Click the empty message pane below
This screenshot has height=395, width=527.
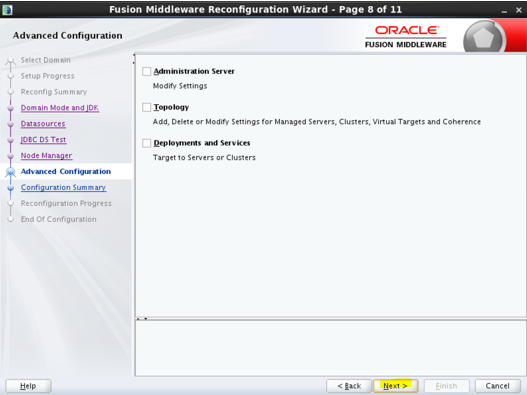tap(330, 348)
